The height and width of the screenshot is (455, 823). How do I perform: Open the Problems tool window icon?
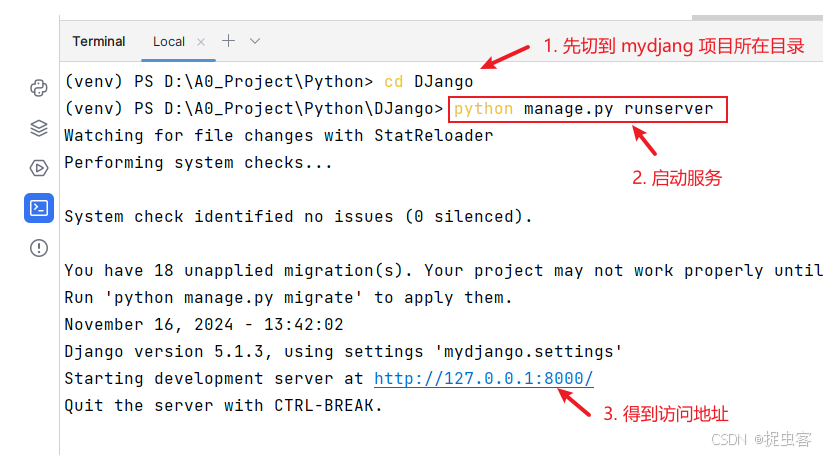[39, 248]
